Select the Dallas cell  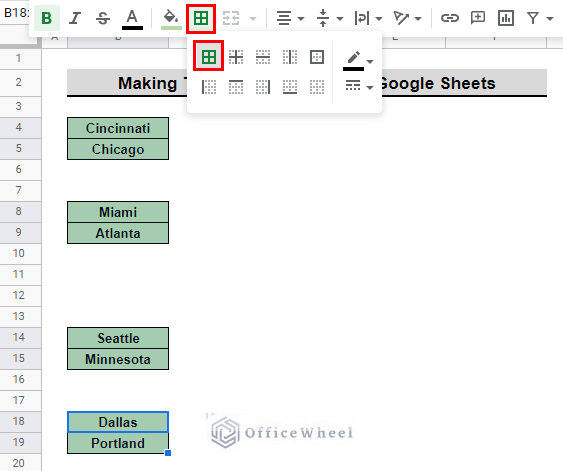(x=118, y=422)
